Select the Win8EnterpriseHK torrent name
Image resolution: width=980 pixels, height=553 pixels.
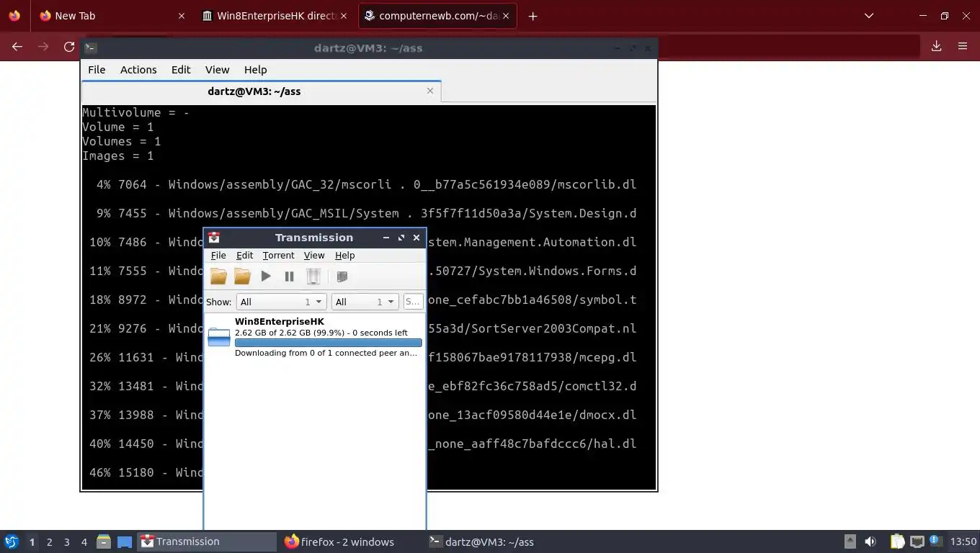coord(280,322)
